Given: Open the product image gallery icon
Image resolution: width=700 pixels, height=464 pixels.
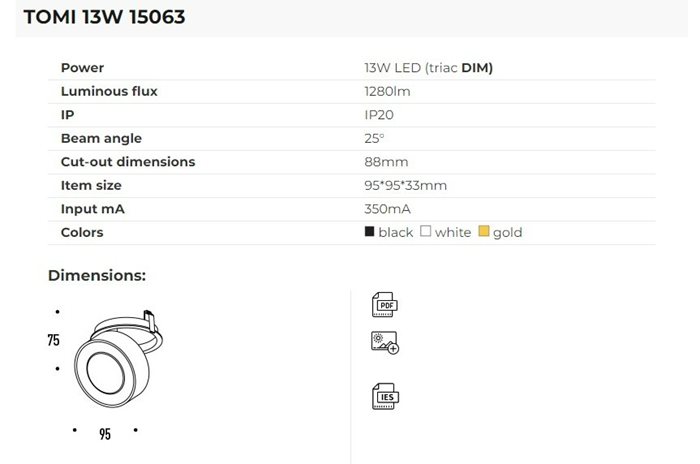Looking at the screenshot, I should (384, 343).
